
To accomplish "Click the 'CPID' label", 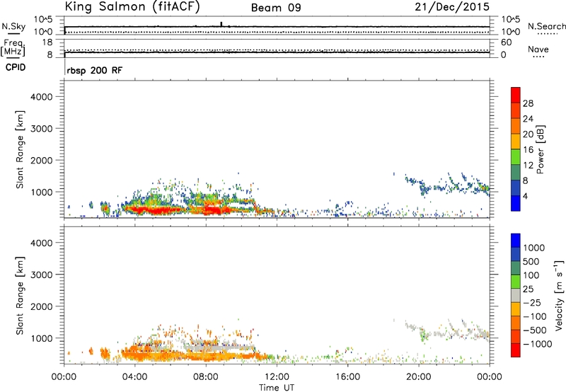I will click(16, 67).
